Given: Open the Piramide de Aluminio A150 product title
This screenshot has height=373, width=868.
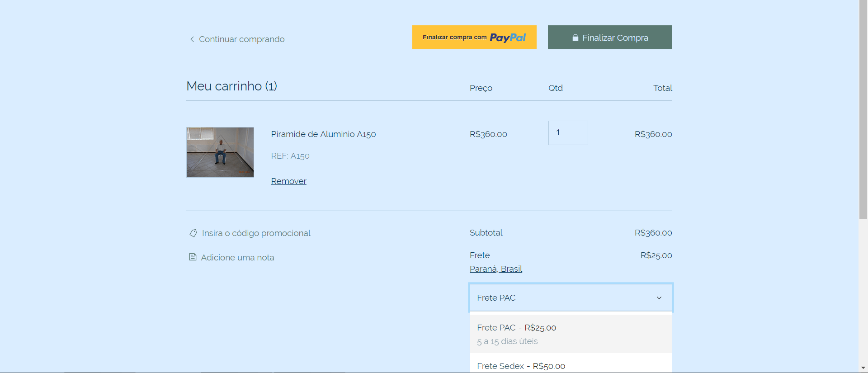Looking at the screenshot, I should (323, 134).
